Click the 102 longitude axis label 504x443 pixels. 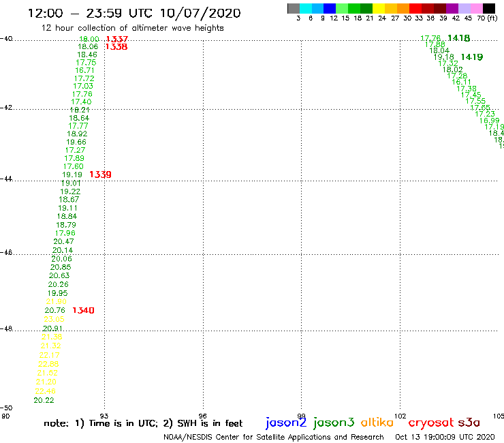[x=400, y=416]
